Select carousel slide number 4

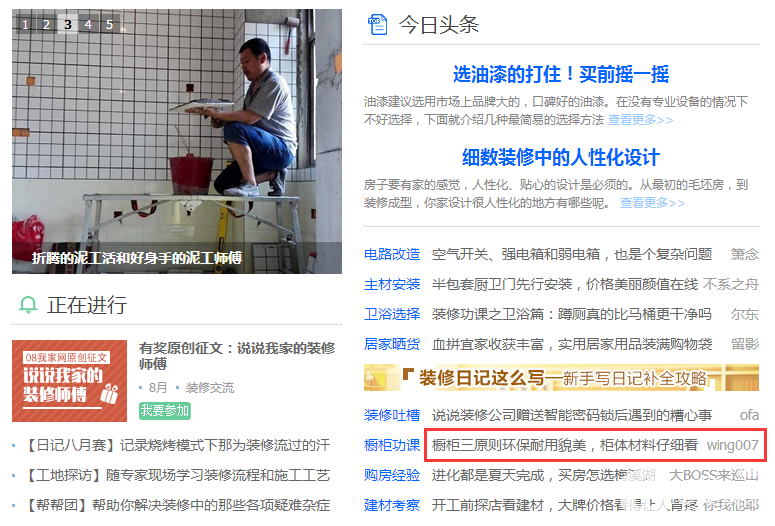[88, 24]
